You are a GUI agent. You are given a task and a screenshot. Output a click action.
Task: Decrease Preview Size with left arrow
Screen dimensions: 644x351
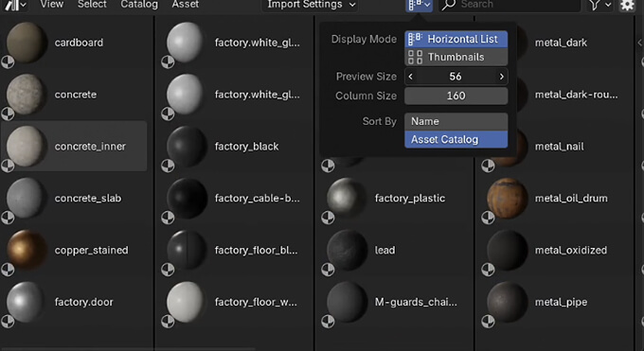pyautogui.click(x=410, y=77)
